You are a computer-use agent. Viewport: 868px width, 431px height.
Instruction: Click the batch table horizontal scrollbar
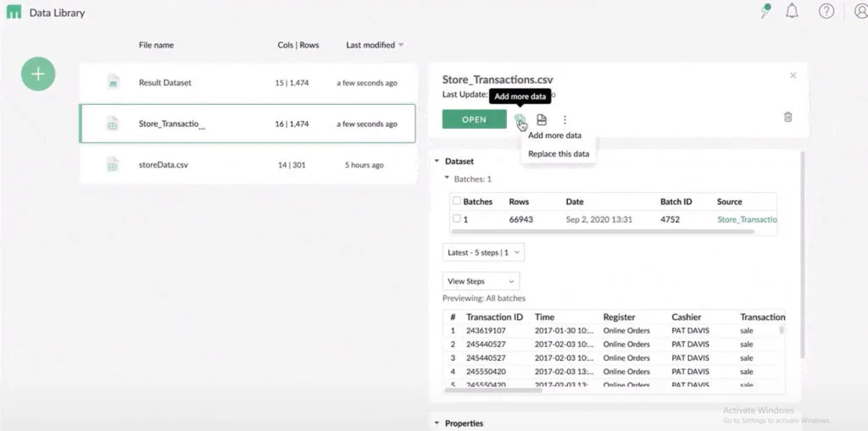click(x=603, y=230)
